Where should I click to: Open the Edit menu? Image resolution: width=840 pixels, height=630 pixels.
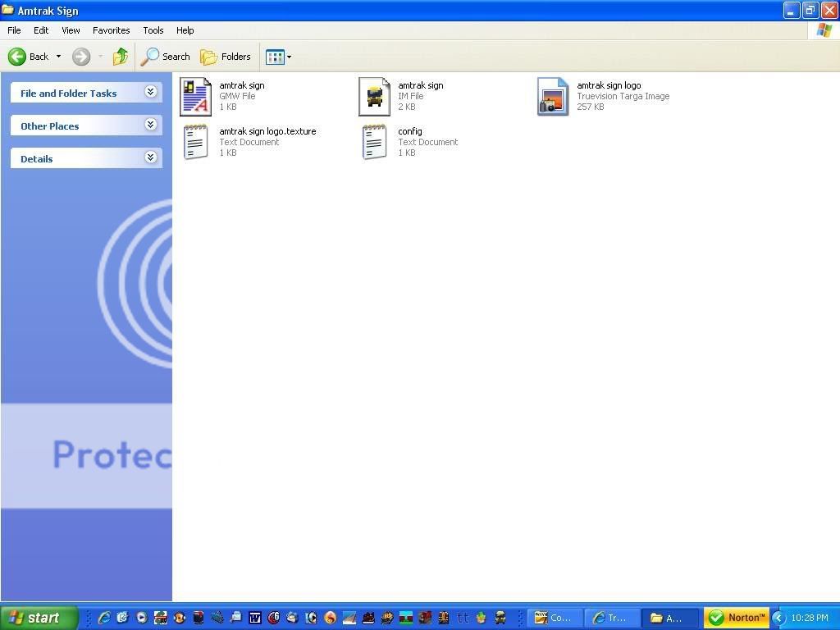pos(41,30)
